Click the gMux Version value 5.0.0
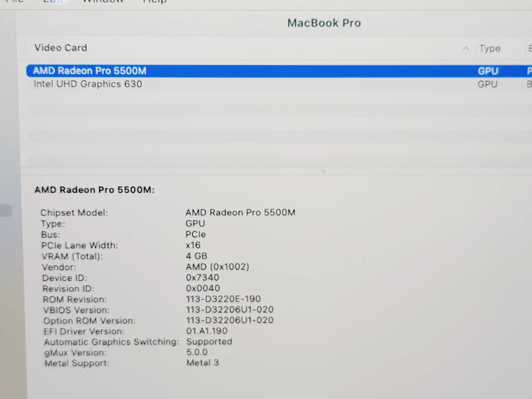The width and height of the screenshot is (532, 399). [197, 352]
